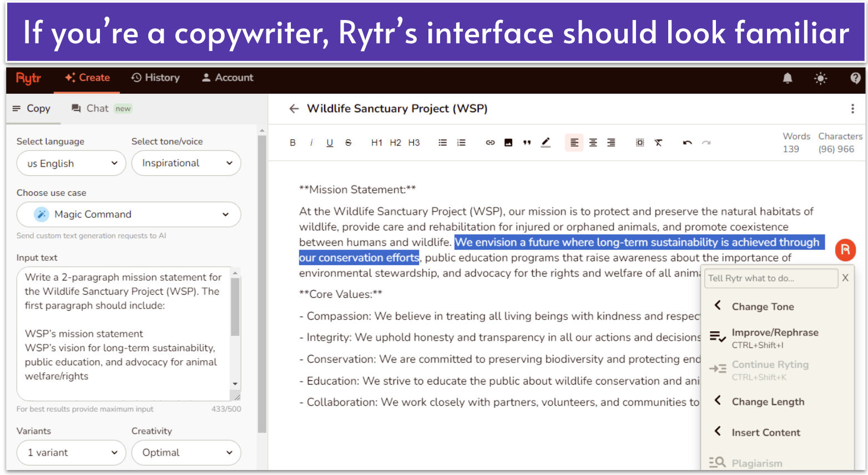This screenshot has width=868, height=475.
Task: Set Heading 2 style
Action: pos(395,143)
